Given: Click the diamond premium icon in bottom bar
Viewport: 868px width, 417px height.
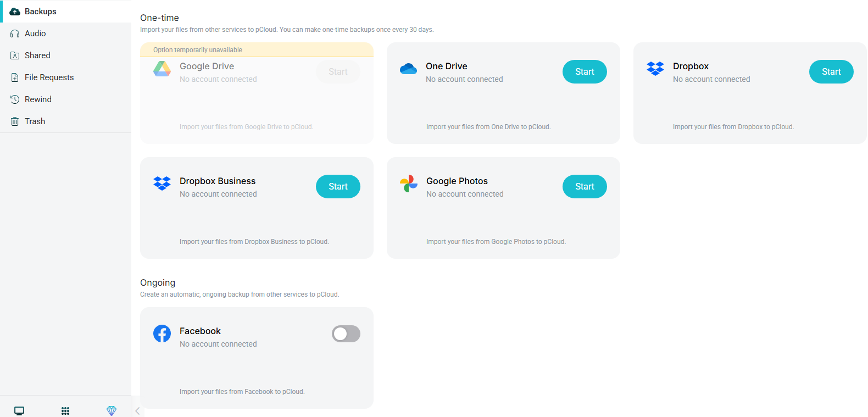Looking at the screenshot, I should [x=112, y=411].
